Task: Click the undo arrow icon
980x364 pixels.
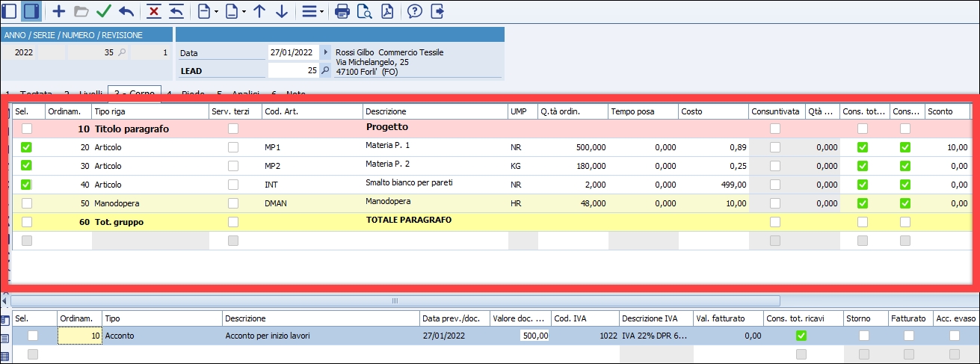Action: [126, 11]
